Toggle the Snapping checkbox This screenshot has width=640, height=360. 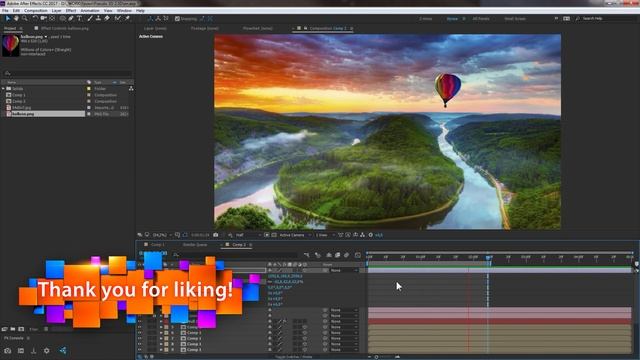tap(177, 19)
